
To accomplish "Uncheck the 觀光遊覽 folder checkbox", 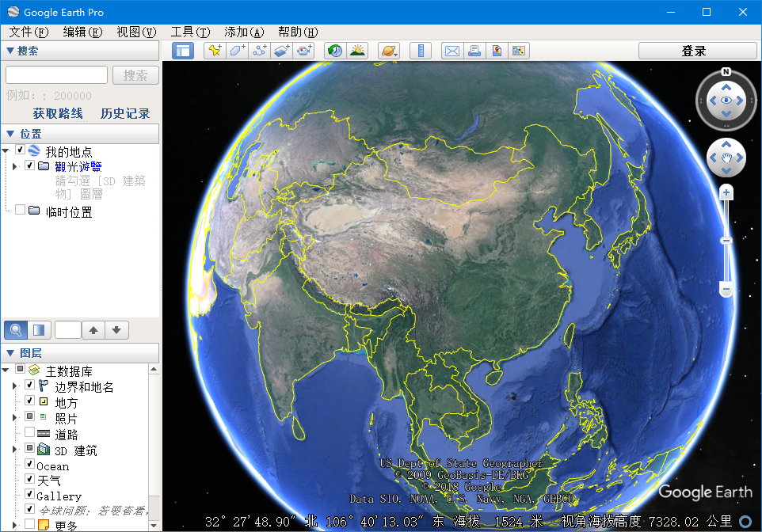I will pyautogui.click(x=29, y=165).
